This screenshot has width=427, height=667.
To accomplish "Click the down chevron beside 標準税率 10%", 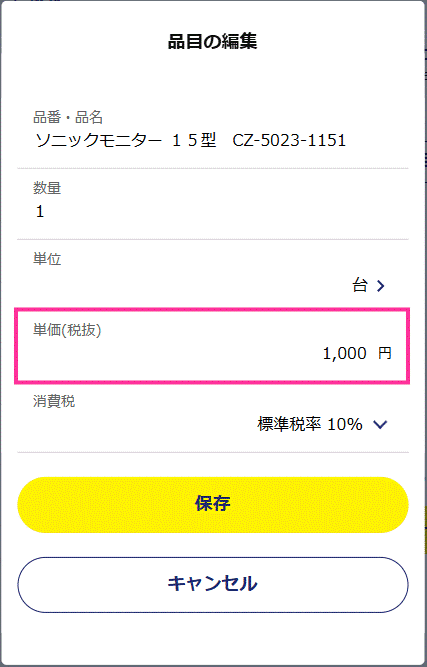I will tap(380, 424).
